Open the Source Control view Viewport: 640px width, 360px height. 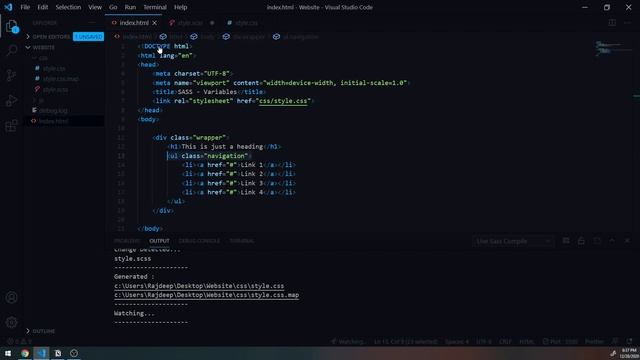tap(12, 76)
